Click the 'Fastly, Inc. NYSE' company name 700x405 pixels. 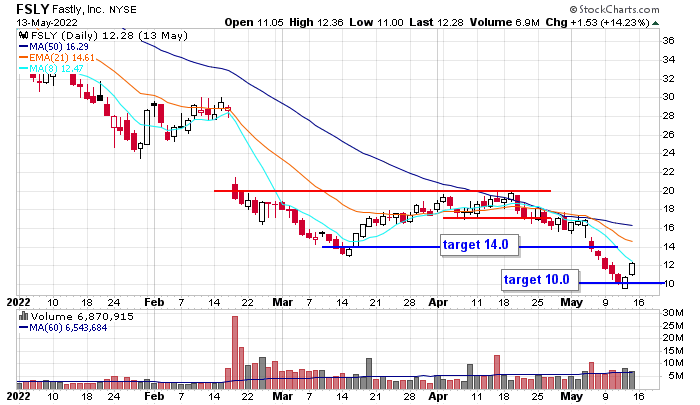pyautogui.click(x=94, y=9)
